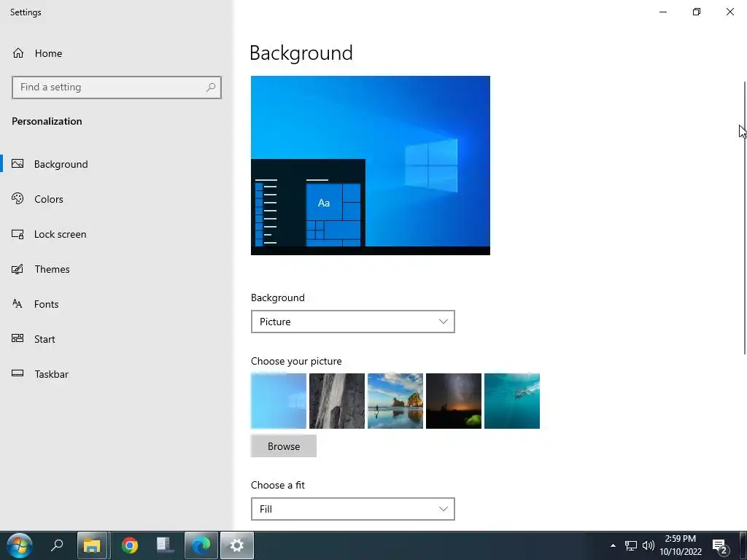
Task: Click the Colors palette icon
Action: (18, 198)
